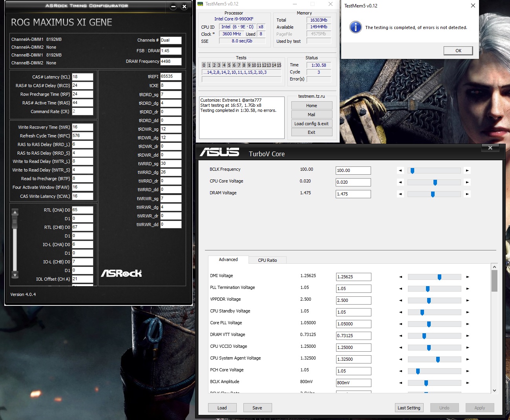Click the VPPDDR Voltage input field
Viewport: 510px width, 420px height.
(x=354, y=300)
